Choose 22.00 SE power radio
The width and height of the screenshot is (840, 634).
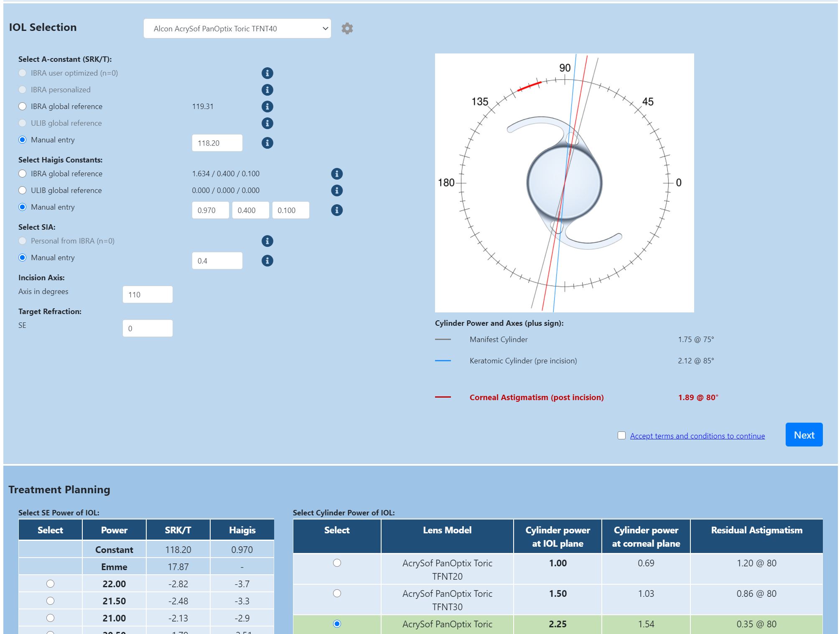51,583
